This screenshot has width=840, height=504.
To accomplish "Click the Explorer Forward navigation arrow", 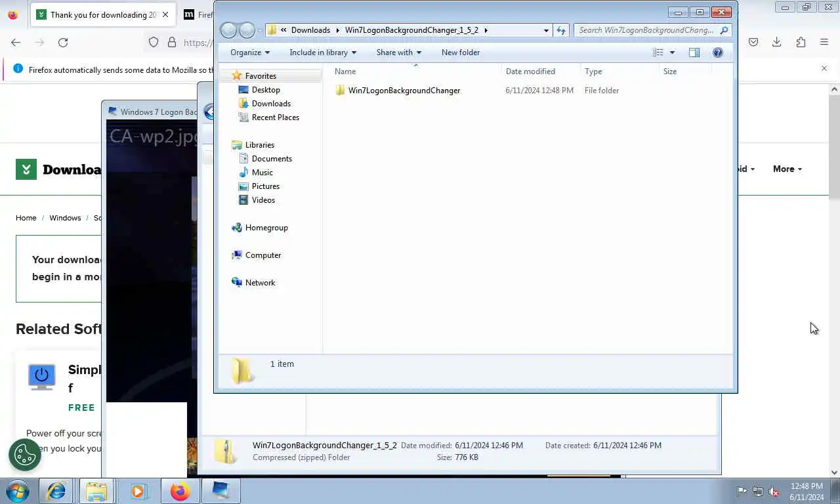I will point(247,30).
